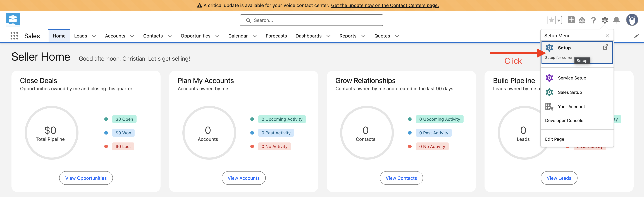Click View Opportunities button
Image resolution: width=644 pixels, height=197 pixels.
86,178
